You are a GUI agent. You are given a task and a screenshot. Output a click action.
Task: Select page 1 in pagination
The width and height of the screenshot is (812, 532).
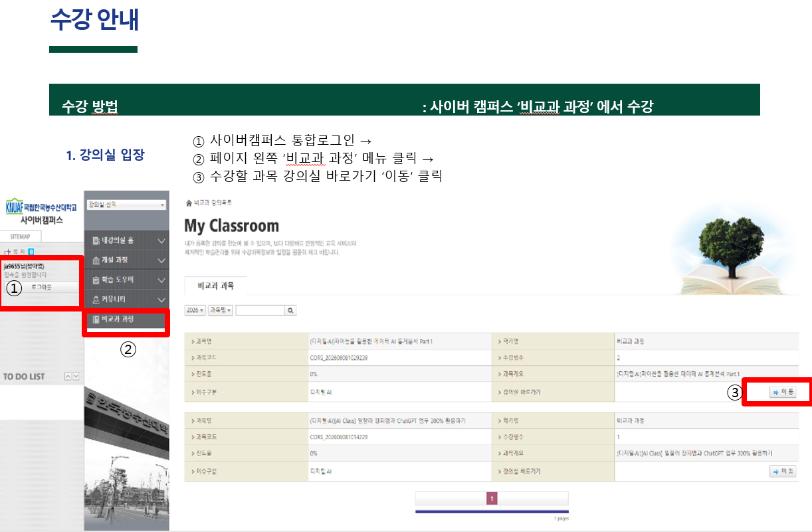pyautogui.click(x=492, y=499)
